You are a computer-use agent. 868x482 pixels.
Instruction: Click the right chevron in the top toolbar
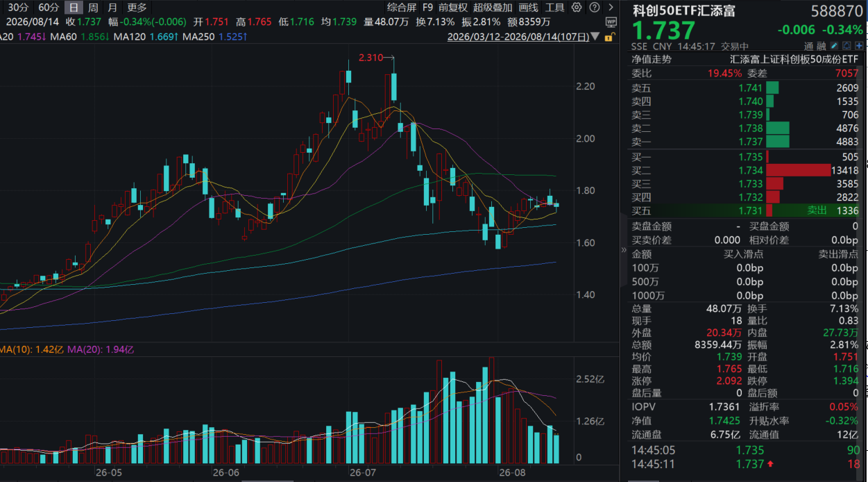(611, 8)
